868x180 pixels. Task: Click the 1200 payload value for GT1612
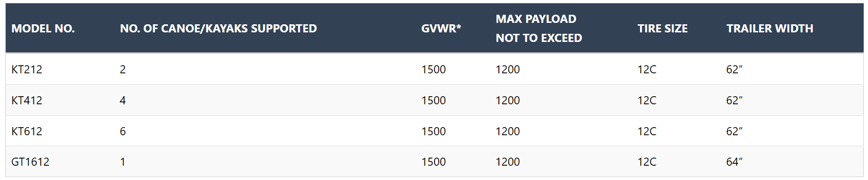508,162
